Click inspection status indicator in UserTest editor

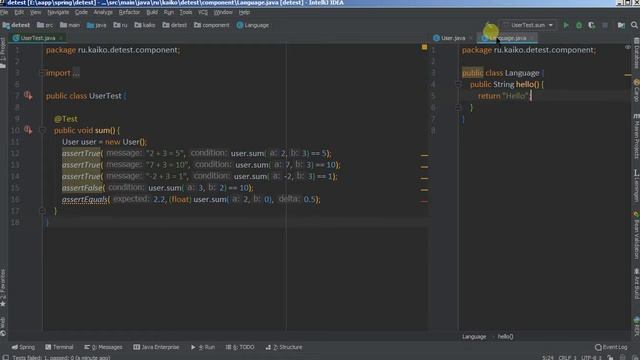click(424, 47)
